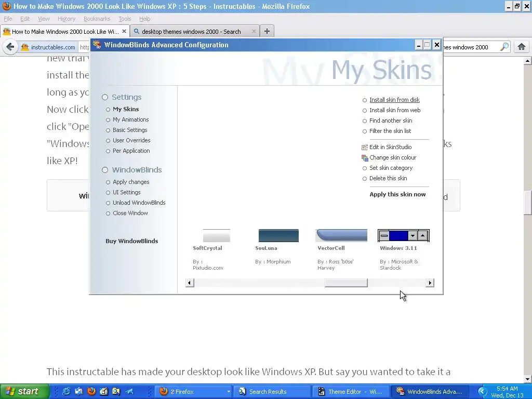The image size is (532, 399).
Task: Open the Edit menu in Firefox
Action: (x=25, y=19)
